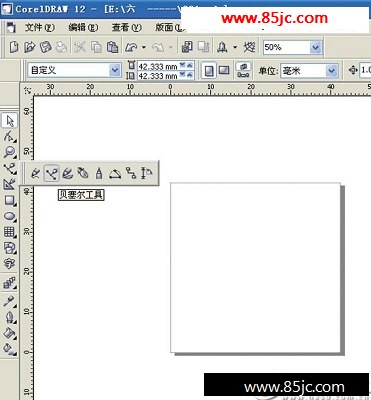This screenshot has height=400, width=371.
Task: Increase page width with the up arrow
Action: 190,66
